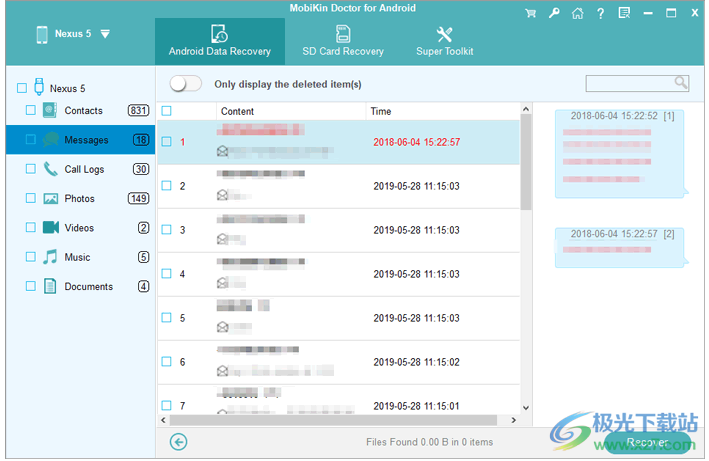Open the feedback note icon
The image size is (709, 461).
pyautogui.click(x=624, y=13)
